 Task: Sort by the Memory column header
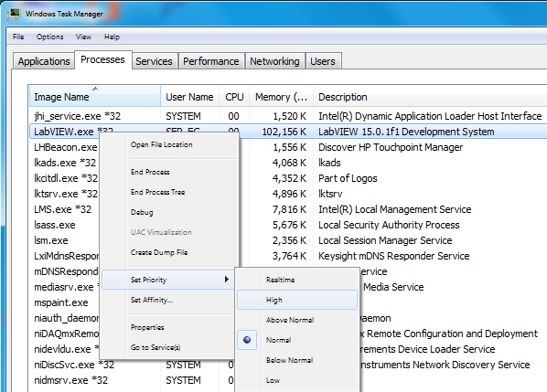pos(281,97)
